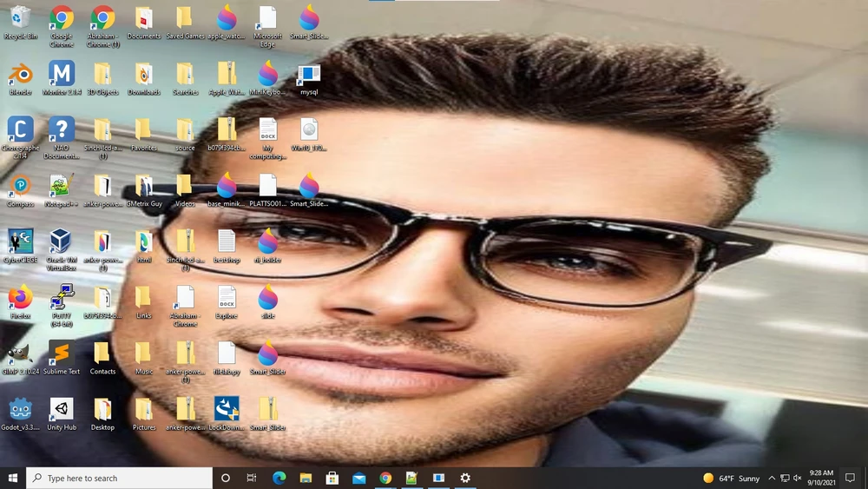This screenshot has height=489, width=868.
Task: Select the source folder icon
Action: click(185, 135)
